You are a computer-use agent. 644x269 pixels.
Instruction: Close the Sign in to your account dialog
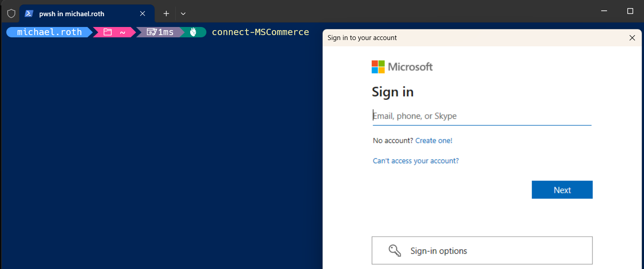[632, 38]
